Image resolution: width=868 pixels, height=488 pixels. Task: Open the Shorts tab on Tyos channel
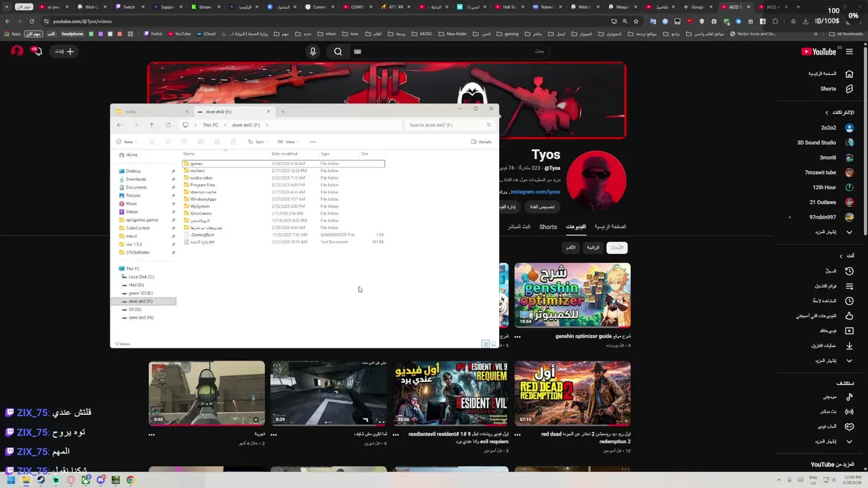pos(548,227)
